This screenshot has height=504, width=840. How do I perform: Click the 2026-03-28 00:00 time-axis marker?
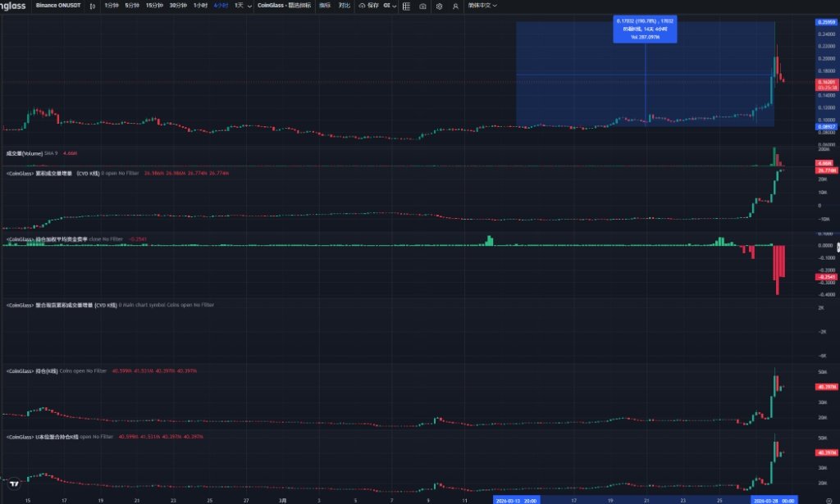(x=774, y=500)
